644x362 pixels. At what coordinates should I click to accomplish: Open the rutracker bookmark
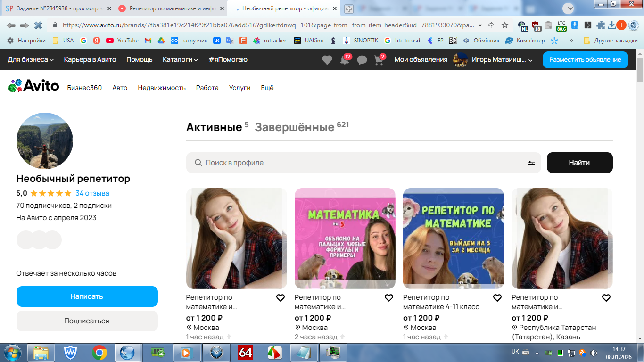coord(270,41)
